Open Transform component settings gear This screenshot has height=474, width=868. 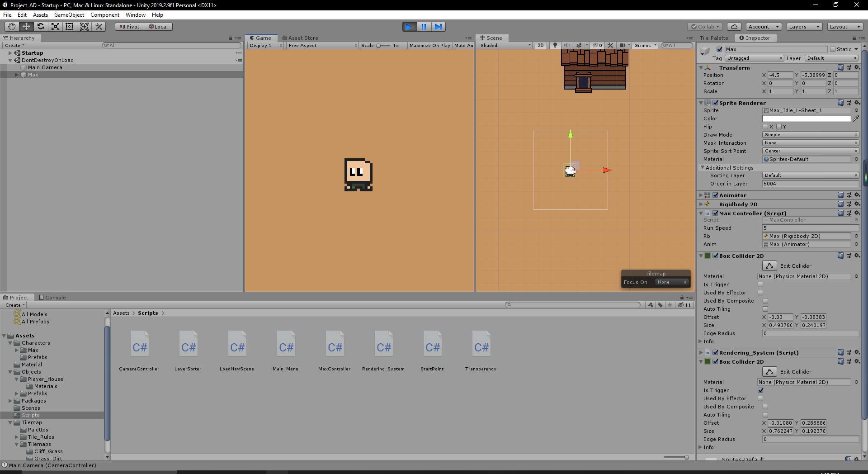coord(857,67)
